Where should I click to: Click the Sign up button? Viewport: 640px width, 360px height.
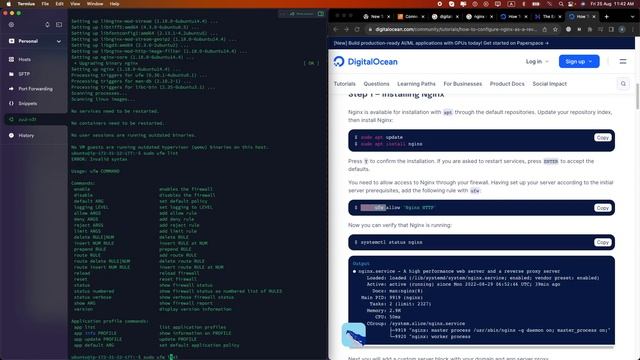pyautogui.click(x=579, y=62)
